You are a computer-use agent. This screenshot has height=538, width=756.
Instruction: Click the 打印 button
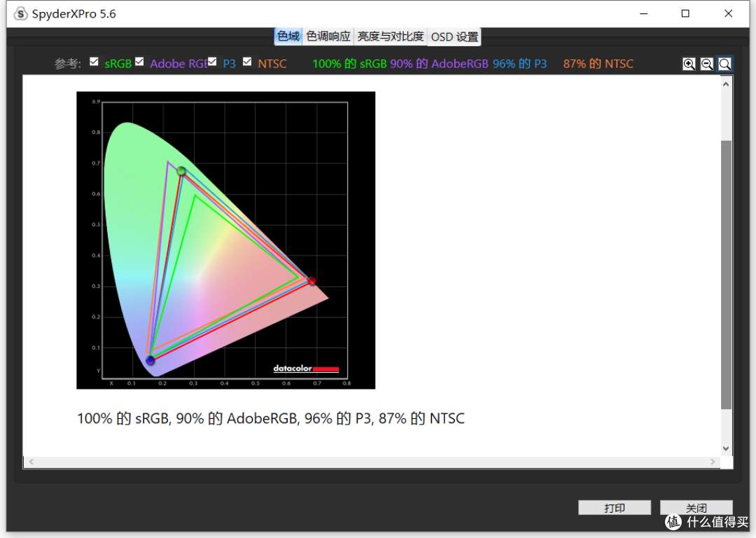tap(615, 508)
